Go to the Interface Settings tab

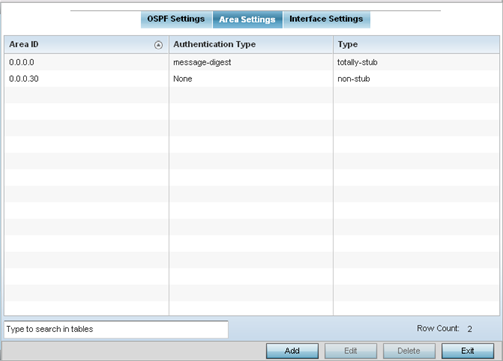326,19
